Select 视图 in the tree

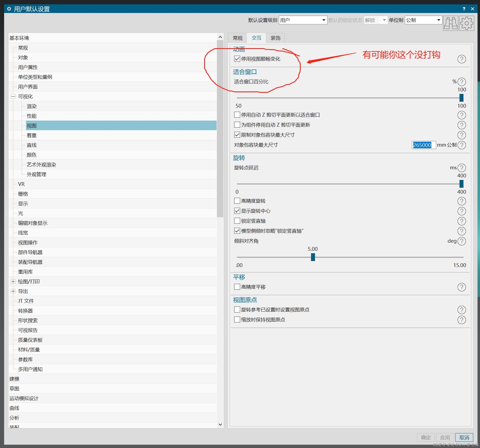(121, 126)
